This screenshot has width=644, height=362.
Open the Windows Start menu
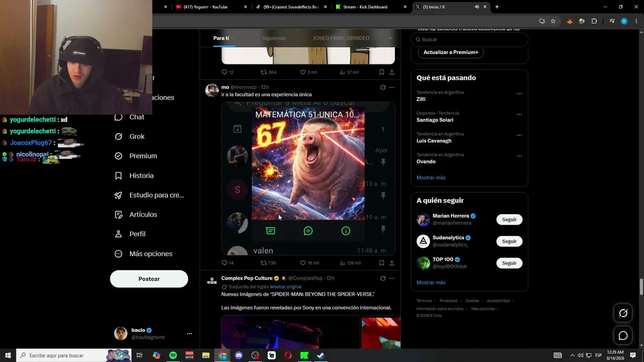(x=8, y=355)
